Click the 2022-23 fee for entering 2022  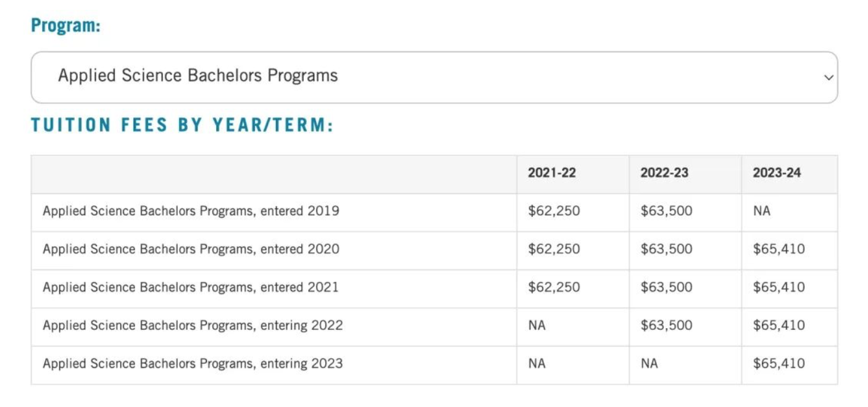(x=666, y=326)
